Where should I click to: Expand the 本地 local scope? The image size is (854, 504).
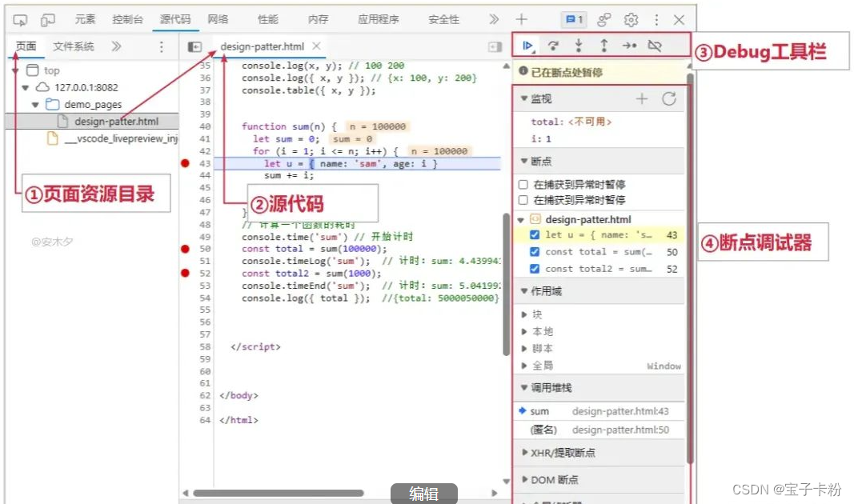coord(524,331)
